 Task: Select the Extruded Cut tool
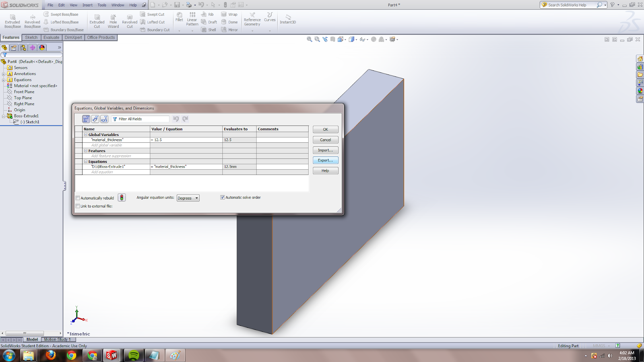coord(97,21)
